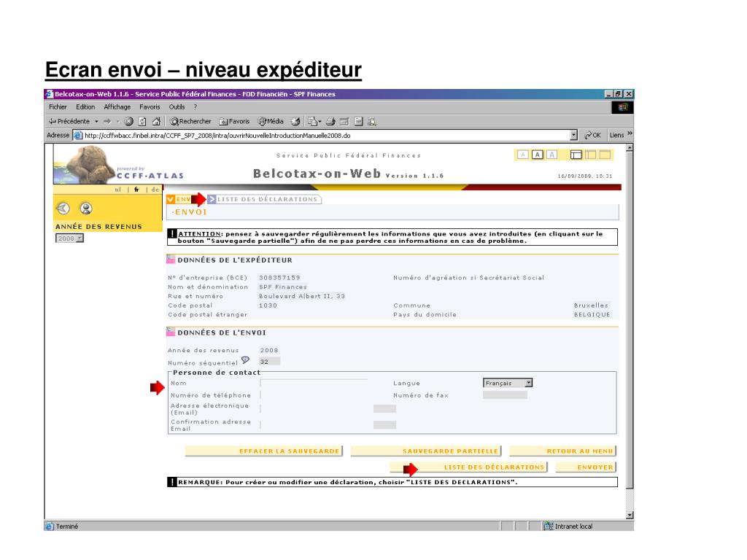Open the Affichage menu
The image size is (747, 560).
117,107
